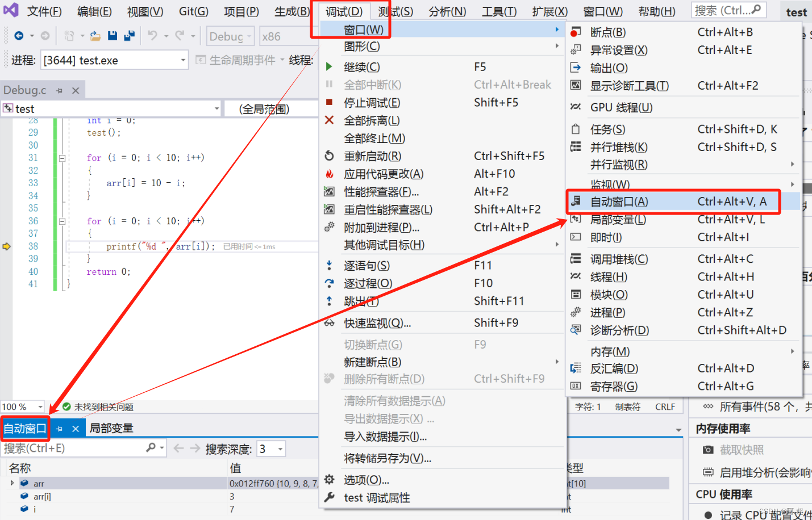Click the undo arrow icon
The height and width of the screenshot is (520, 812).
152,36
